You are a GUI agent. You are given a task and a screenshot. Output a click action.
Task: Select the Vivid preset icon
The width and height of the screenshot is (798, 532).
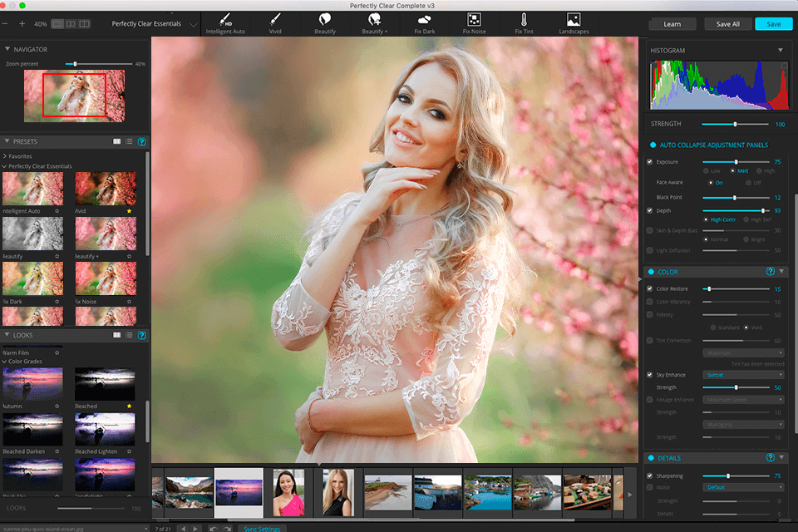pyautogui.click(x=274, y=19)
